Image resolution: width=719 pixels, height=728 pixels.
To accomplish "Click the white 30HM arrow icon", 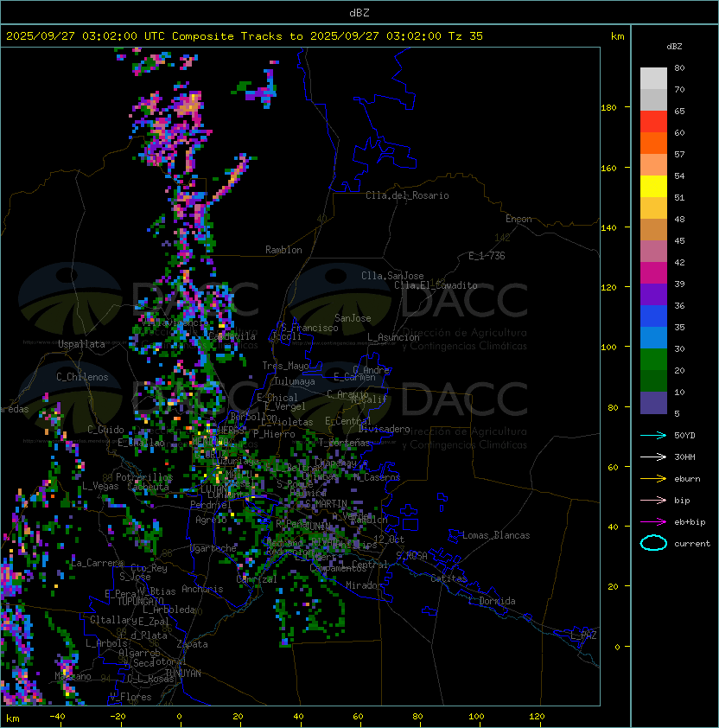I will pyautogui.click(x=653, y=457).
